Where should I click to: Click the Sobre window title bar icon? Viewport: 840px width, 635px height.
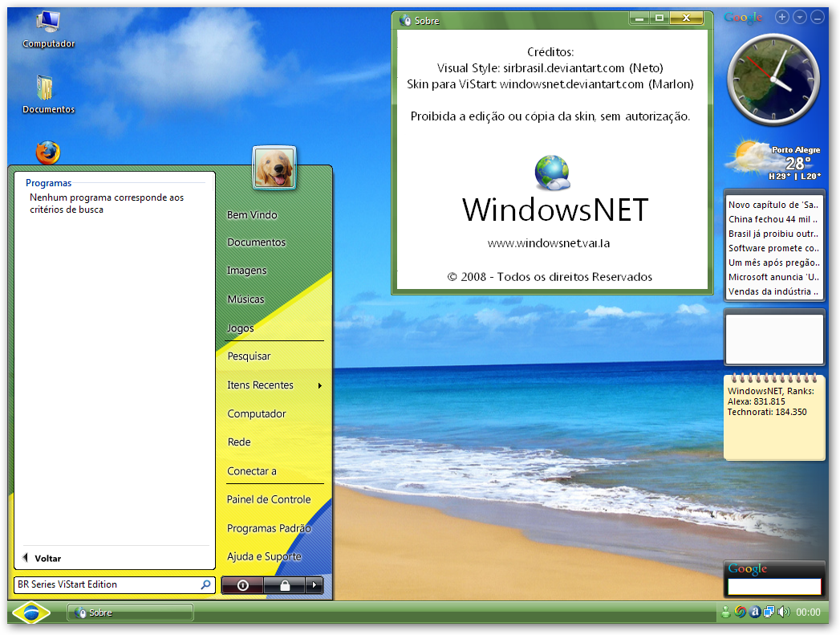coord(405,20)
